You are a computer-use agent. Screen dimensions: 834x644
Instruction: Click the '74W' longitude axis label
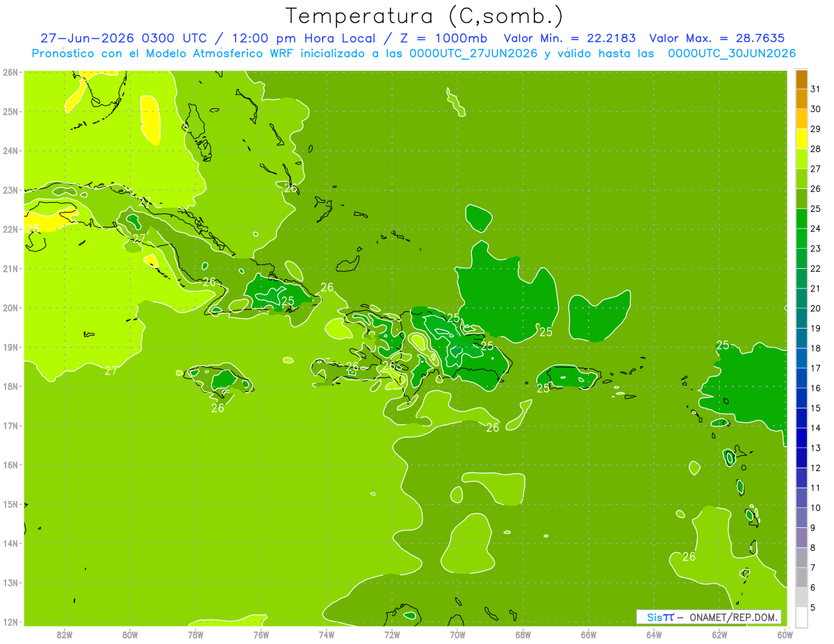326,634
